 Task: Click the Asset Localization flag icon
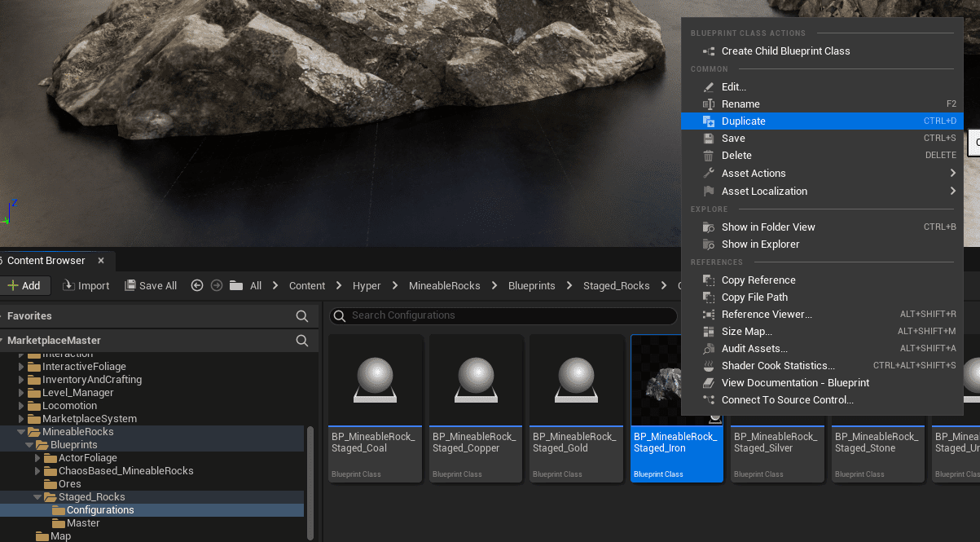pos(708,192)
